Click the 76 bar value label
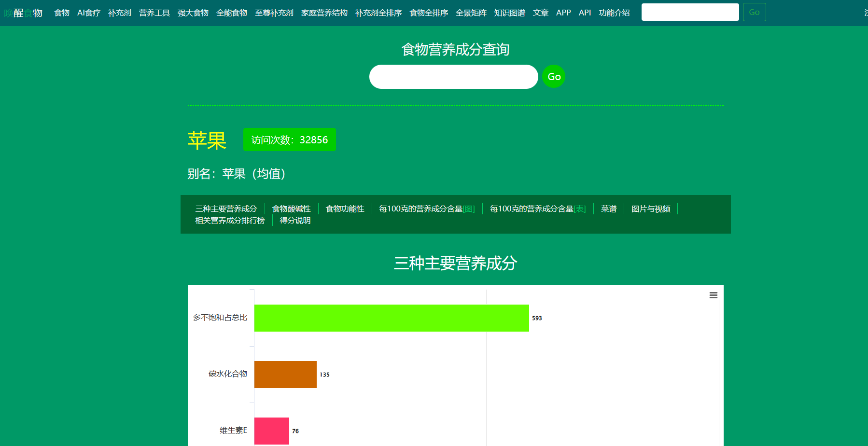The height and width of the screenshot is (446, 868). 295,431
